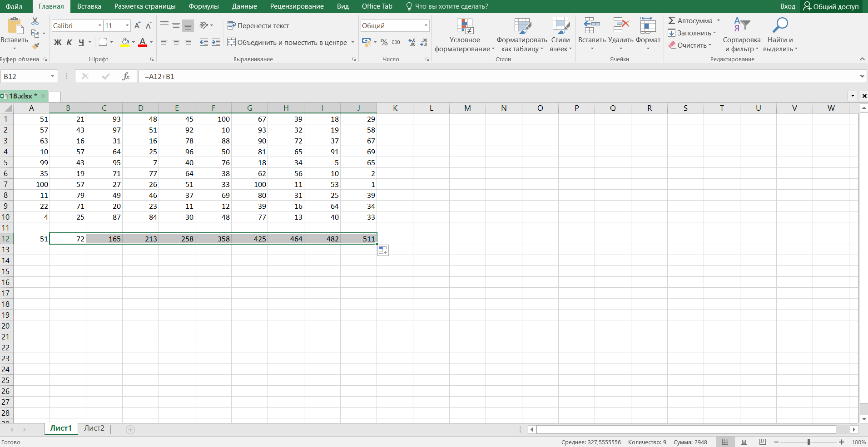This screenshot has height=447, width=868.
Task: Open the font color options arrow
Action: click(151, 42)
